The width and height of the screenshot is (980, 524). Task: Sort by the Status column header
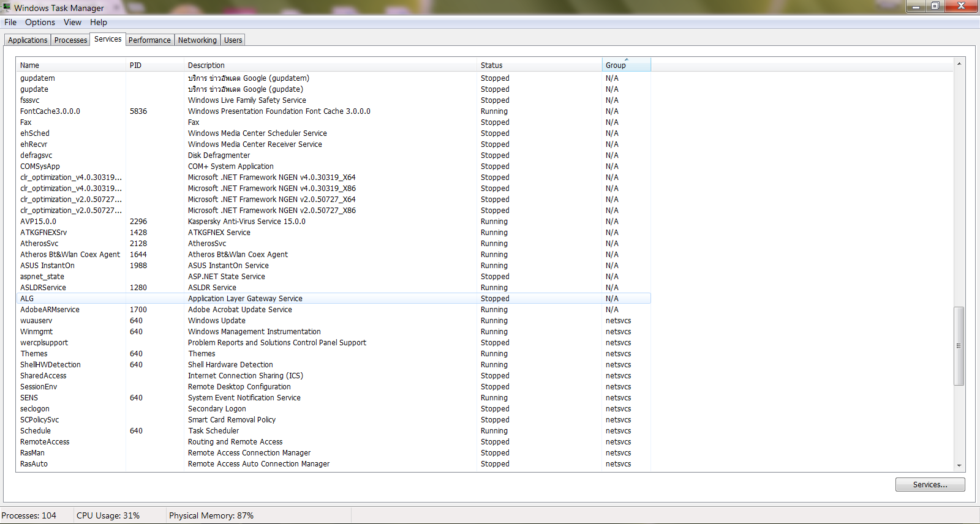pyautogui.click(x=539, y=65)
